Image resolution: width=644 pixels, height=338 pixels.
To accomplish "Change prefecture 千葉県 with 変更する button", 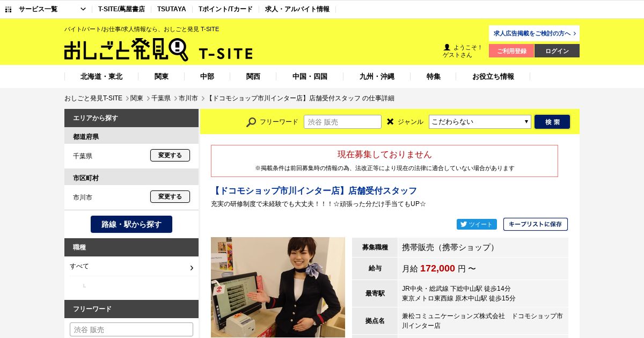I will (170, 156).
